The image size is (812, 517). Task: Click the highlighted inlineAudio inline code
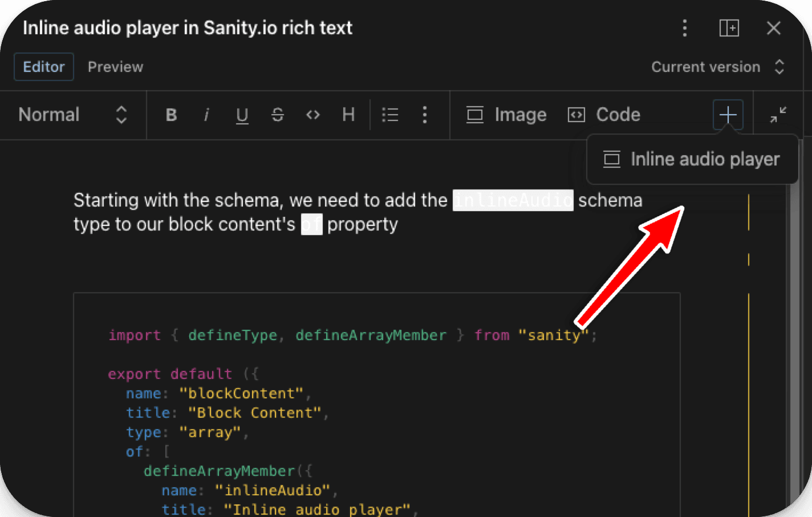coord(513,201)
